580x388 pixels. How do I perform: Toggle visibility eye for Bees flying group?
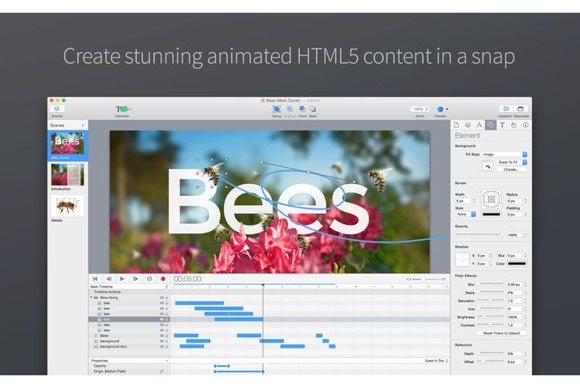point(162,297)
